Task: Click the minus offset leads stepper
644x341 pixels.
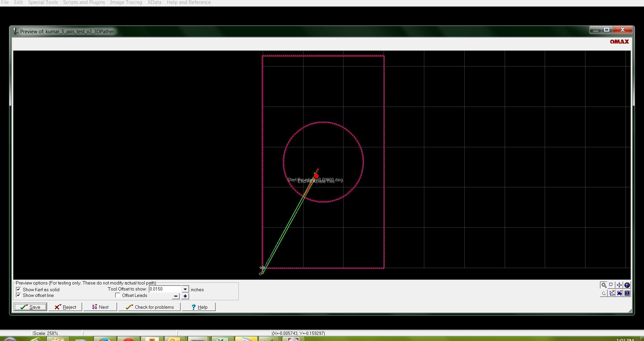Action: pos(175,296)
